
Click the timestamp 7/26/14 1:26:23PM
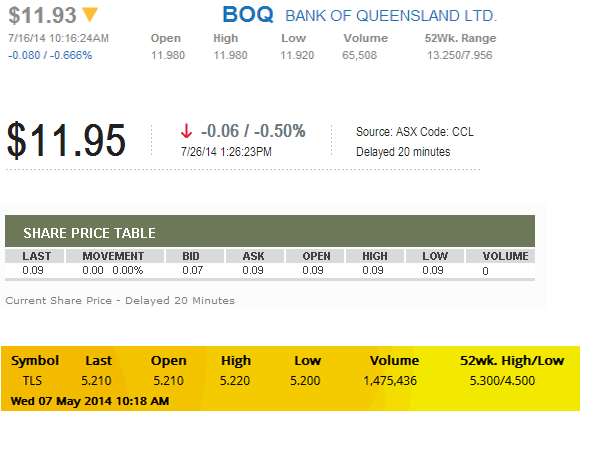(x=226, y=152)
